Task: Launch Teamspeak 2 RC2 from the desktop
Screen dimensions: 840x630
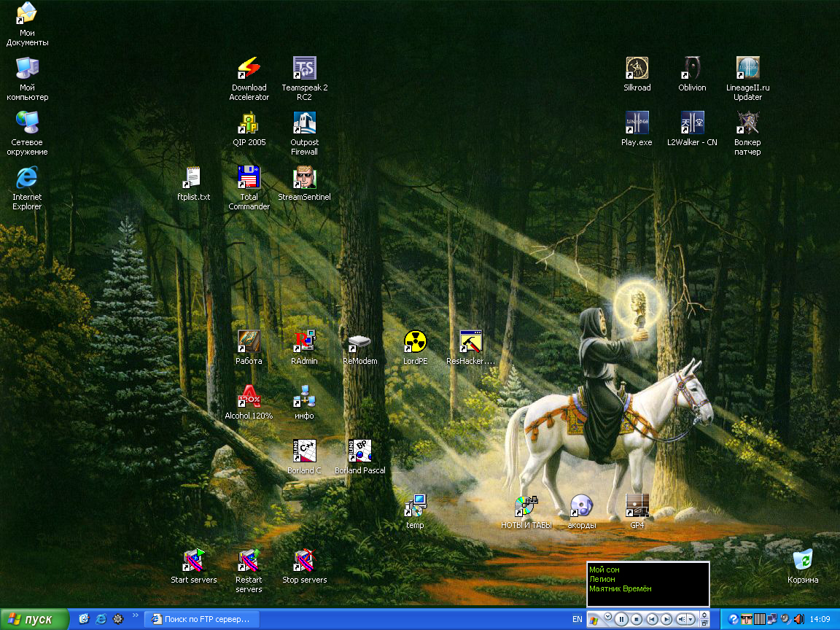Action: tap(304, 69)
